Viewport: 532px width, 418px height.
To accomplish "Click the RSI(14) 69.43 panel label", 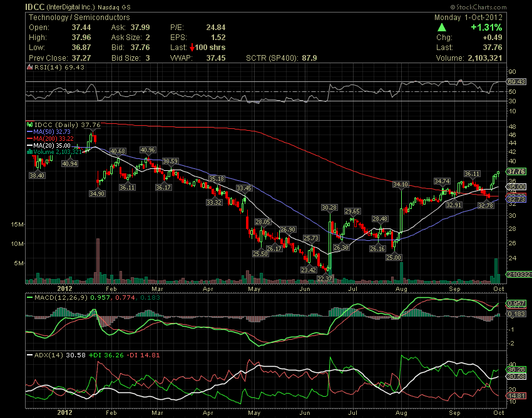I will pos(59,67).
